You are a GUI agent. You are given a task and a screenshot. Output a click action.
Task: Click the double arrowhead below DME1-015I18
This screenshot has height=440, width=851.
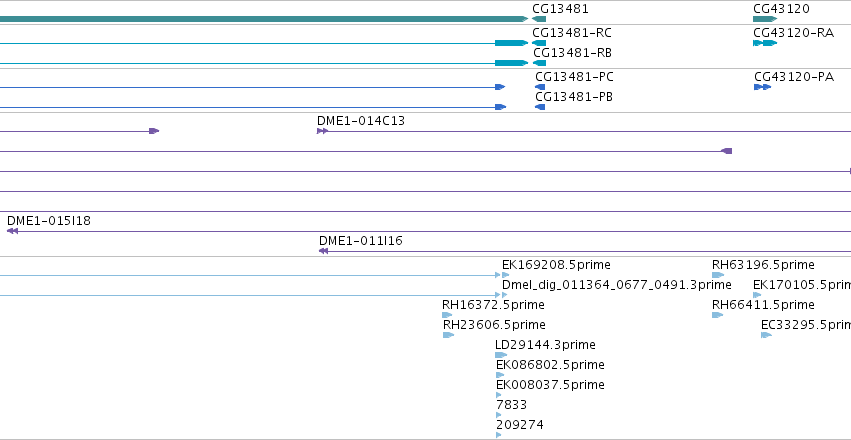coord(12,231)
